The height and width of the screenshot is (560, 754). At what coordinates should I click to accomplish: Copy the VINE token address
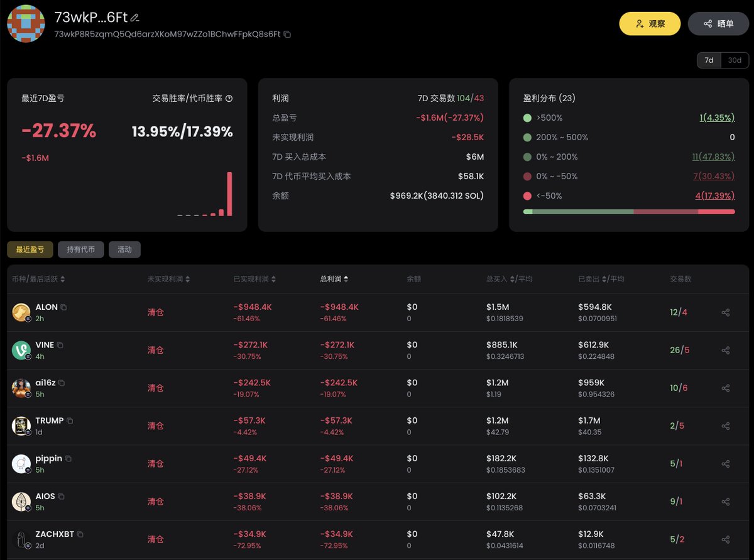[x=60, y=345]
